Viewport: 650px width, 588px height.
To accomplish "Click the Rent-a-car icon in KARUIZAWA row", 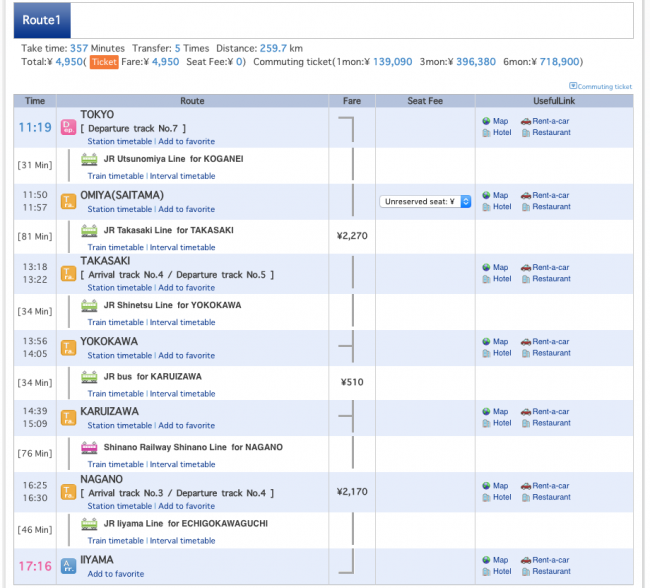I will [x=526, y=412].
